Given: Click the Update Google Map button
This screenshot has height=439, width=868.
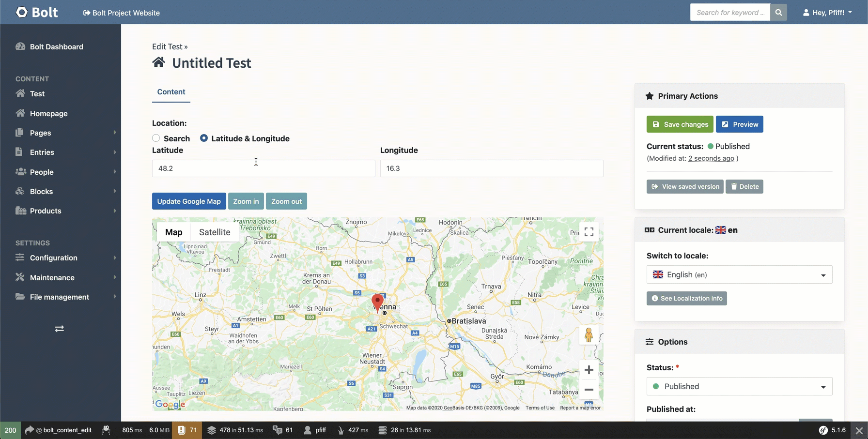Looking at the screenshot, I should coord(189,201).
